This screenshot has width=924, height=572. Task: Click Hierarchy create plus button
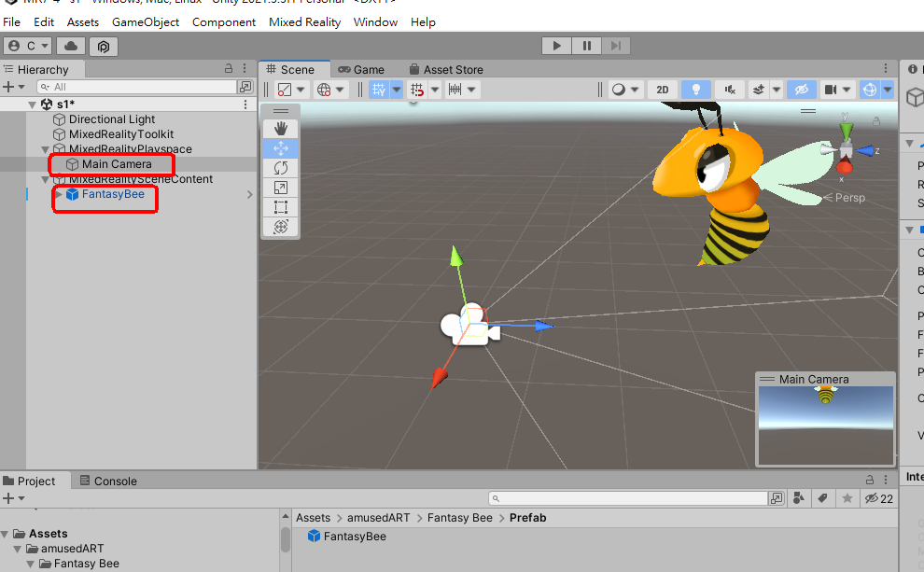pyautogui.click(x=8, y=87)
